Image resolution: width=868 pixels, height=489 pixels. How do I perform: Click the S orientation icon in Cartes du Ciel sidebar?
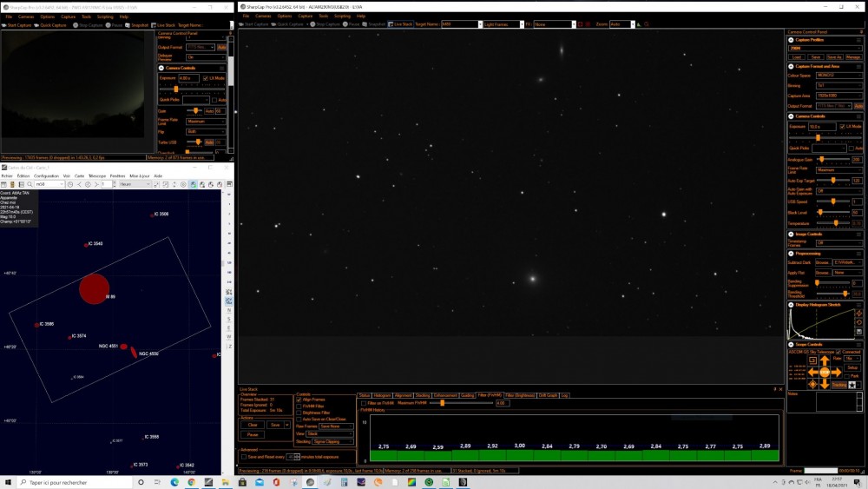click(x=228, y=320)
